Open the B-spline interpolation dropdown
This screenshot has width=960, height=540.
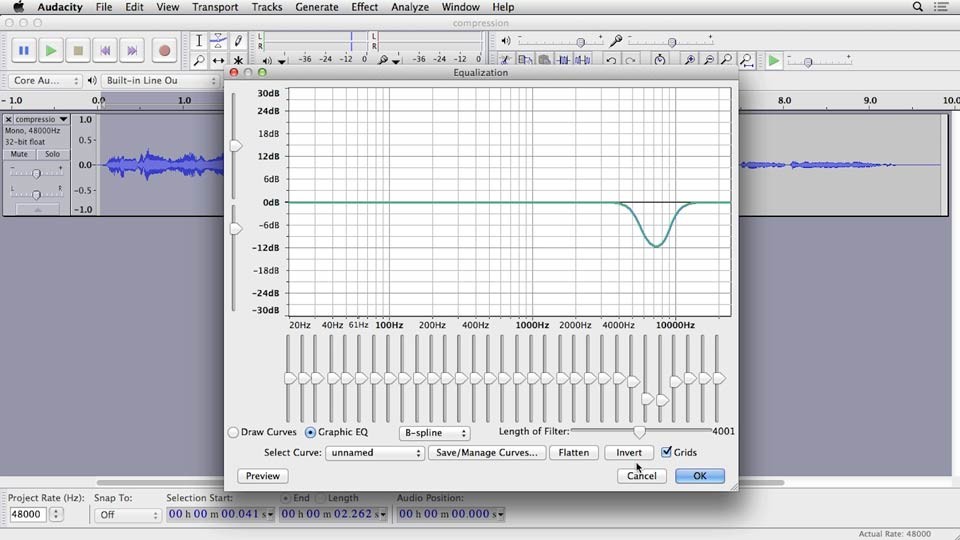coord(434,433)
